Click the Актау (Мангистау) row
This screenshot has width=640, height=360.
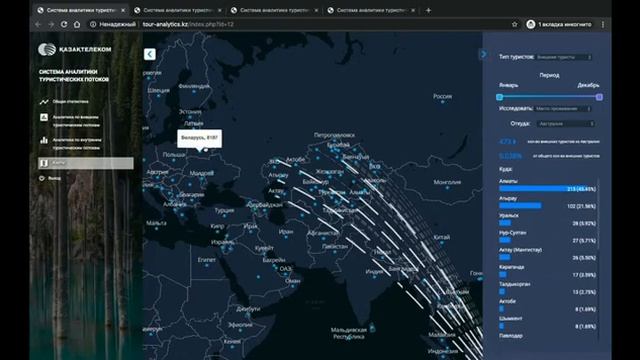pyautogui.click(x=547, y=254)
